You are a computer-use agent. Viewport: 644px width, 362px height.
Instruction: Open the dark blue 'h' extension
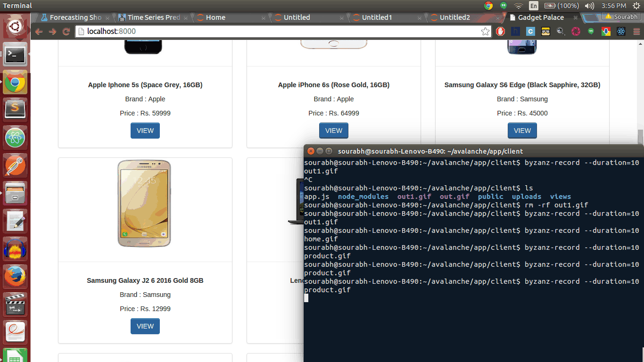click(515, 32)
